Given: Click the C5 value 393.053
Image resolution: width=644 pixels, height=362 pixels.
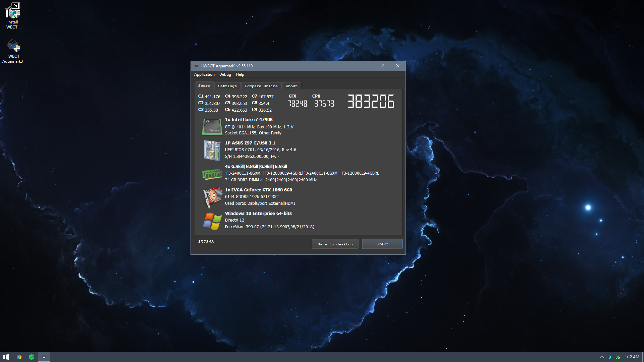Looking at the screenshot, I should tap(239, 103).
